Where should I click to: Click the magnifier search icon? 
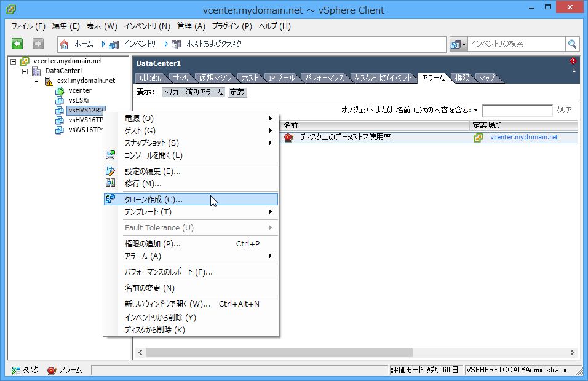(x=572, y=44)
